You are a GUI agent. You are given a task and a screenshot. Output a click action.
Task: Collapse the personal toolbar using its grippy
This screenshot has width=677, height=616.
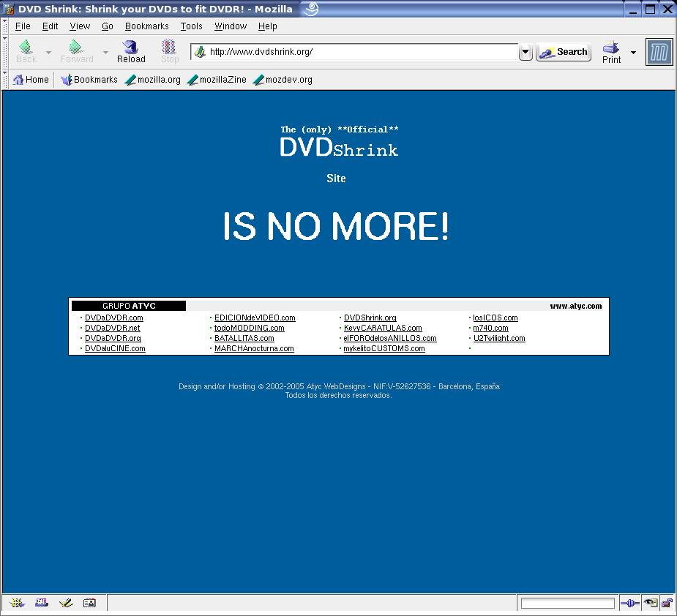(x=5, y=80)
